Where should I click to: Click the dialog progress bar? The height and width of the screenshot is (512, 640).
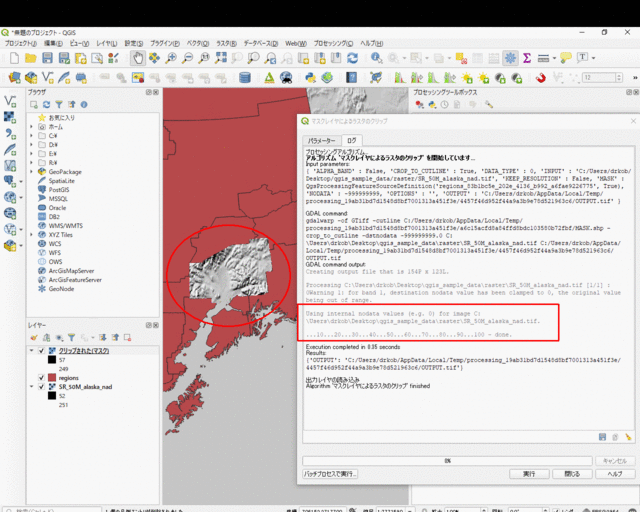(x=447, y=461)
